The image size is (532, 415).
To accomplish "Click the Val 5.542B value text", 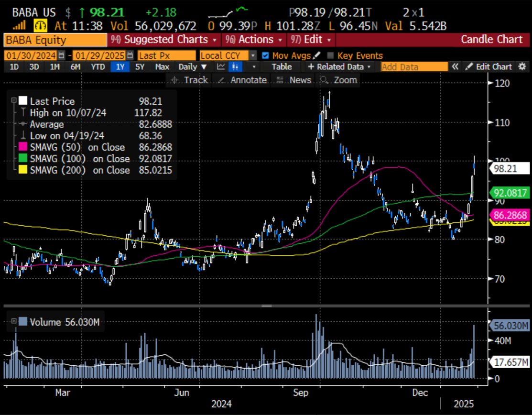I will (x=416, y=26).
